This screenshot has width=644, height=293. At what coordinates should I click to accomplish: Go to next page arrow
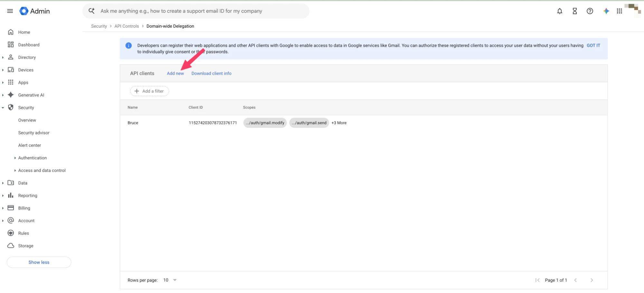(592, 280)
